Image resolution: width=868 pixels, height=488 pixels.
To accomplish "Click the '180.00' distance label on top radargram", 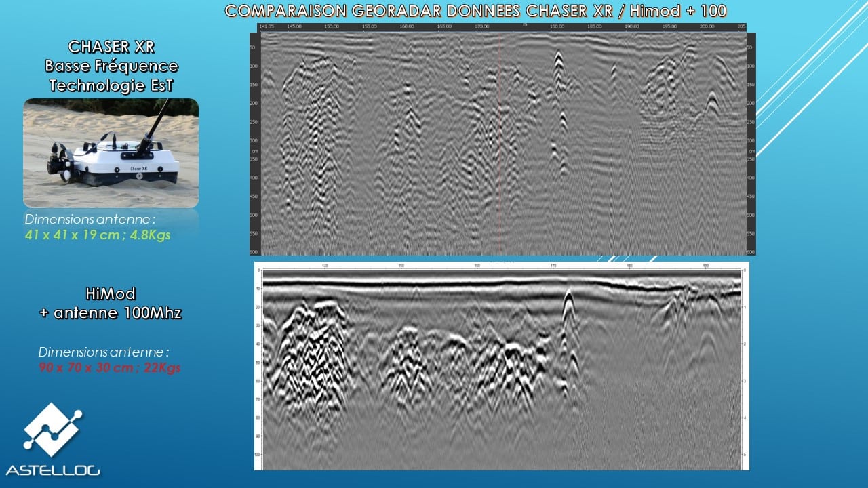I will (x=557, y=26).
